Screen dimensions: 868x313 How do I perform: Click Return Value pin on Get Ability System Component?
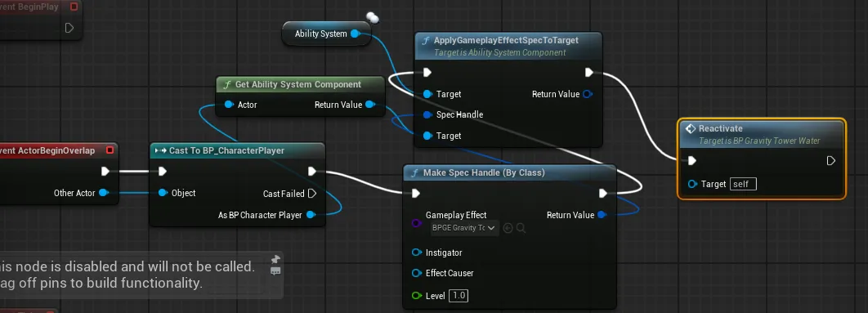[369, 105]
